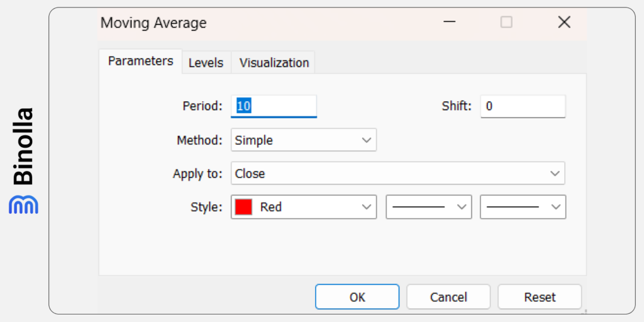The width and height of the screenshot is (644, 322).
Task: Click the Shift input field
Action: pos(523,106)
